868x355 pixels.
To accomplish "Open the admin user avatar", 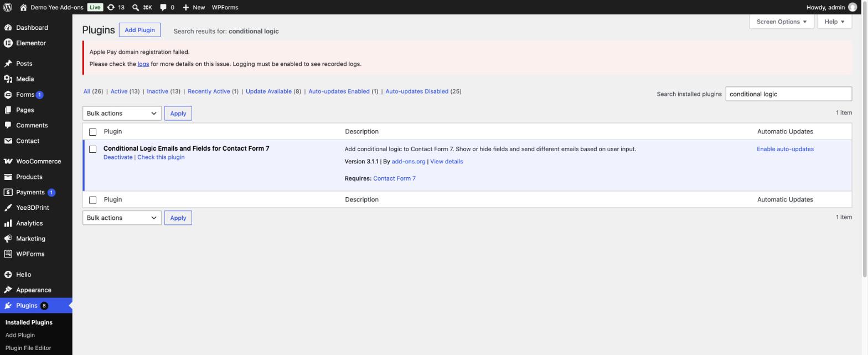I will (x=852, y=7).
